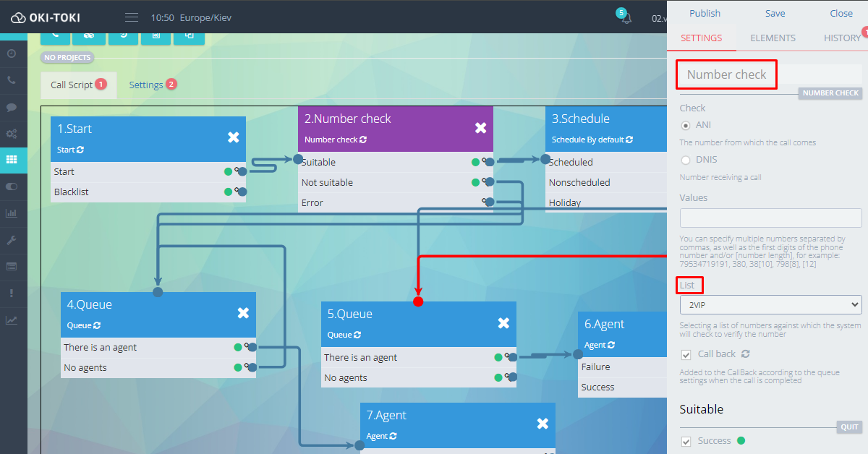Viewport: 868px width, 454px height.
Task: Remove the 2.Number check block with X
Action: tap(480, 128)
